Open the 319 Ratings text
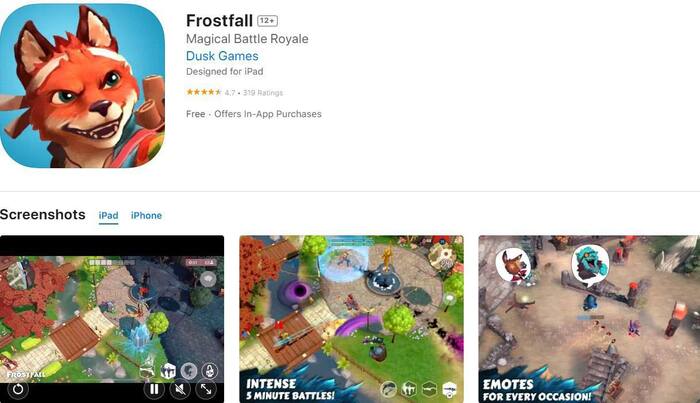 [x=263, y=93]
